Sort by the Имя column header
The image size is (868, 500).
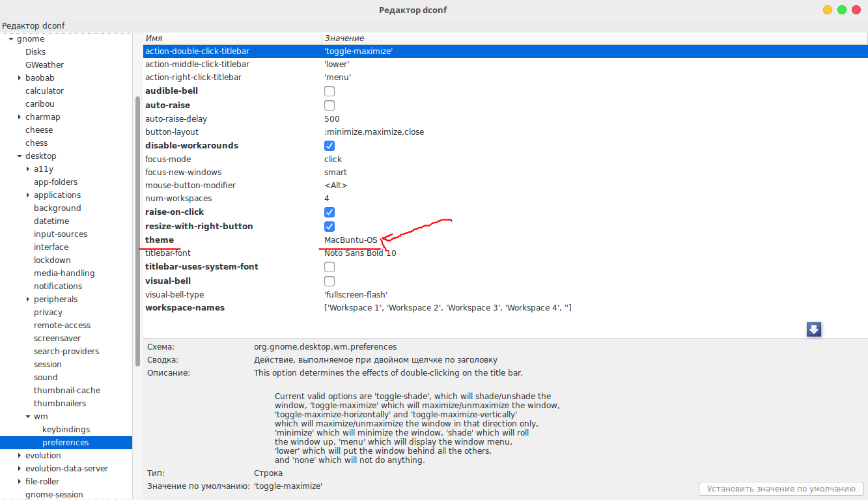pos(232,38)
